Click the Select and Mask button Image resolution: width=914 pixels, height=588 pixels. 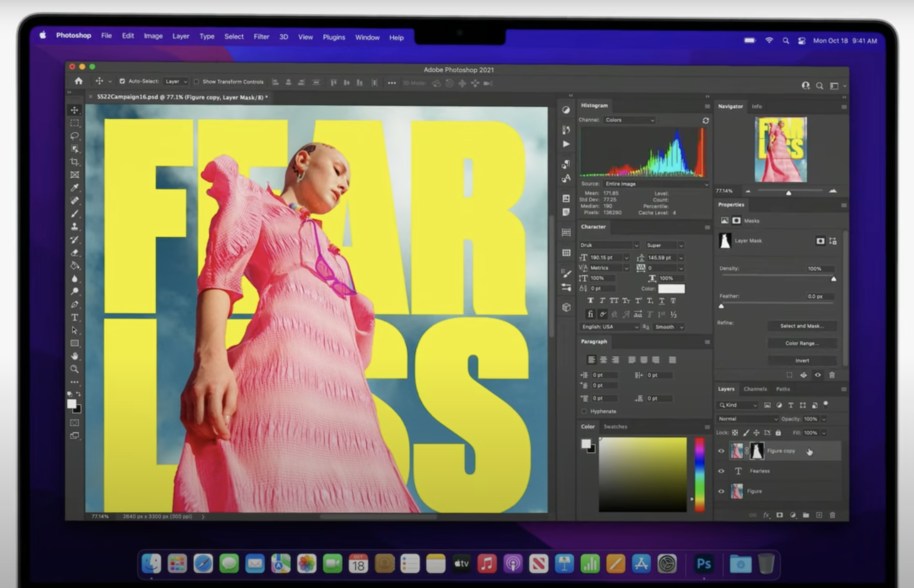(x=802, y=326)
